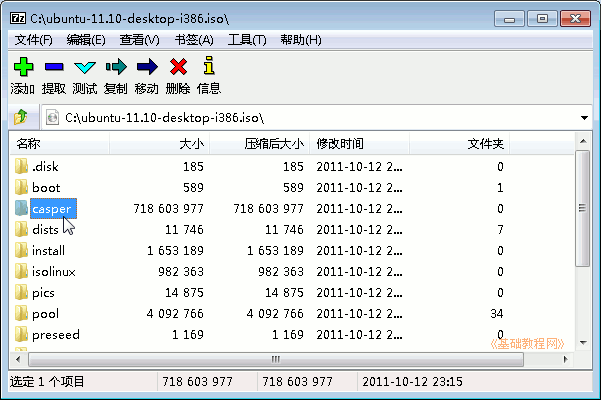Image resolution: width=601 pixels, height=400 pixels.
Task: Open the 查看(V) menu
Action: [140, 40]
